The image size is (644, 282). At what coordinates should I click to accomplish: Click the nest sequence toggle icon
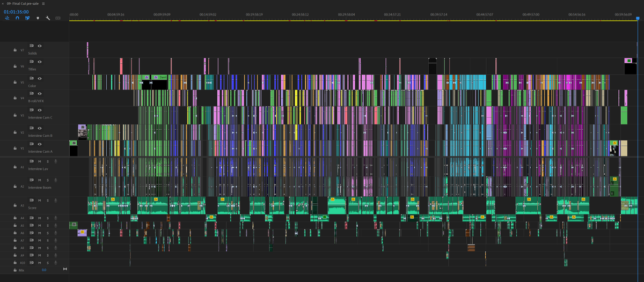(7, 18)
